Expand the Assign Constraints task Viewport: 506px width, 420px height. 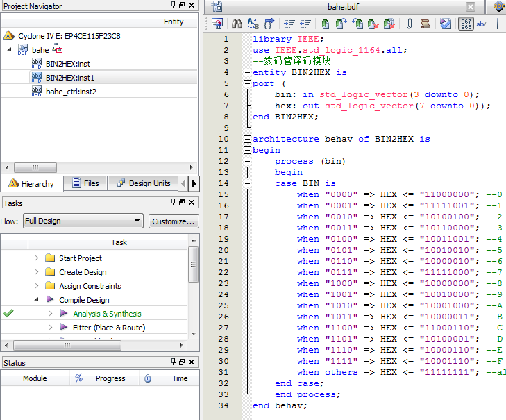click(x=37, y=286)
